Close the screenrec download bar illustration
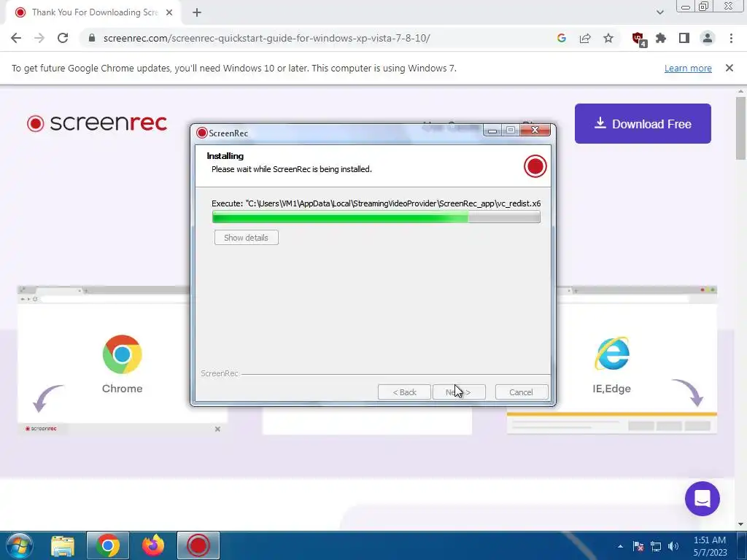 (217, 429)
